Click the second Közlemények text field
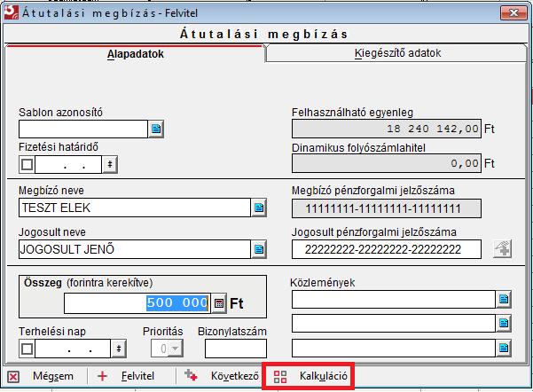This screenshot has width=533, height=392. tap(394, 324)
